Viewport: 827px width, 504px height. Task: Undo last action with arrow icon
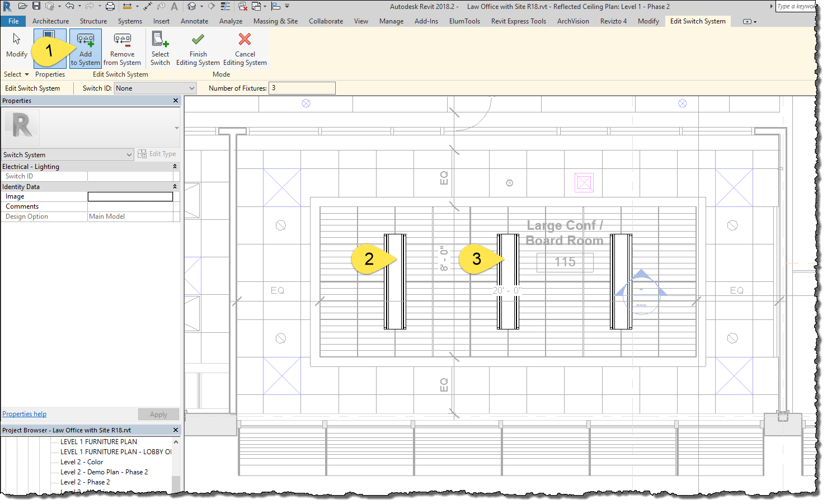point(70,6)
